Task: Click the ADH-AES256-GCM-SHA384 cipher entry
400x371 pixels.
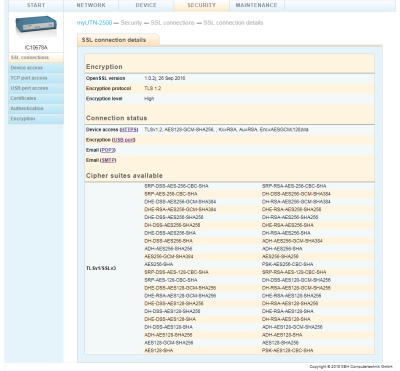Action: [x=292, y=241]
